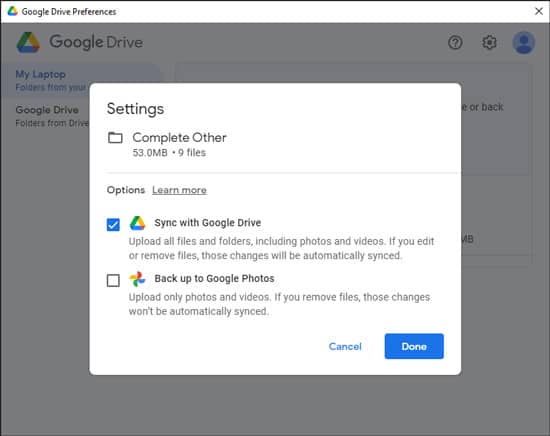Select the Google Drive sidebar tab
The image size is (550, 436).
pos(51,116)
